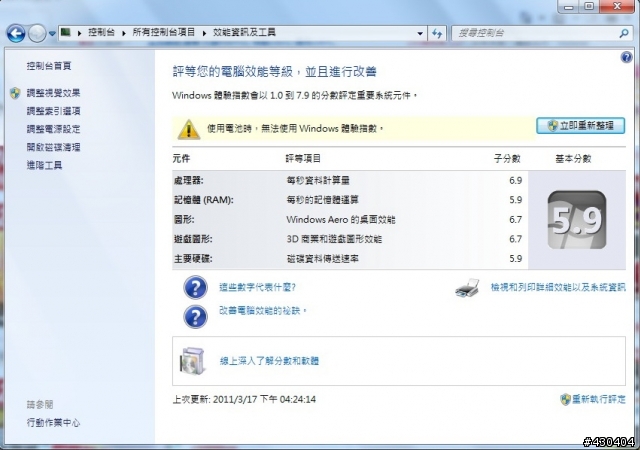The width and height of the screenshot is (640, 450).
Task: Go back with the blue Back arrow
Action: point(16,33)
